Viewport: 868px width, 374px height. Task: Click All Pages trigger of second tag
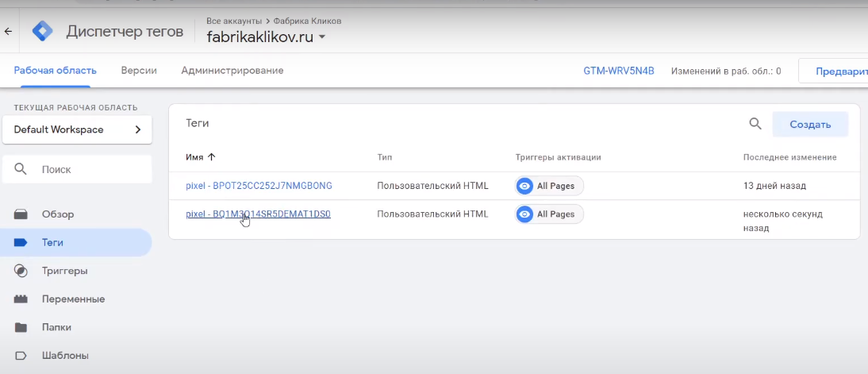(549, 214)
